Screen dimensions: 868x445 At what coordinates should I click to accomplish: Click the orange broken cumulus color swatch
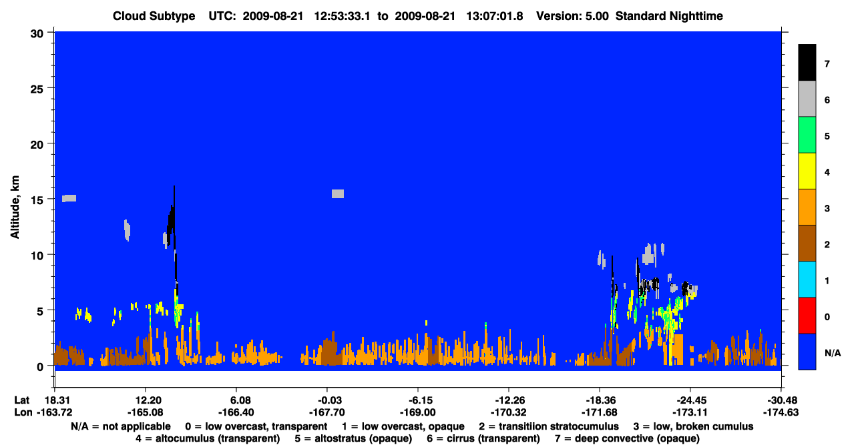pos(807,207)
